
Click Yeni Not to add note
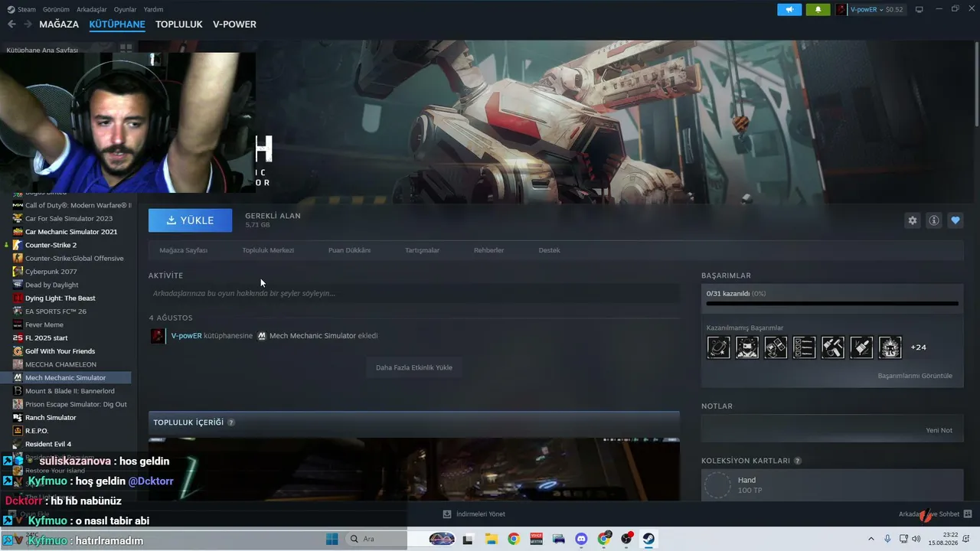point(939,430)
